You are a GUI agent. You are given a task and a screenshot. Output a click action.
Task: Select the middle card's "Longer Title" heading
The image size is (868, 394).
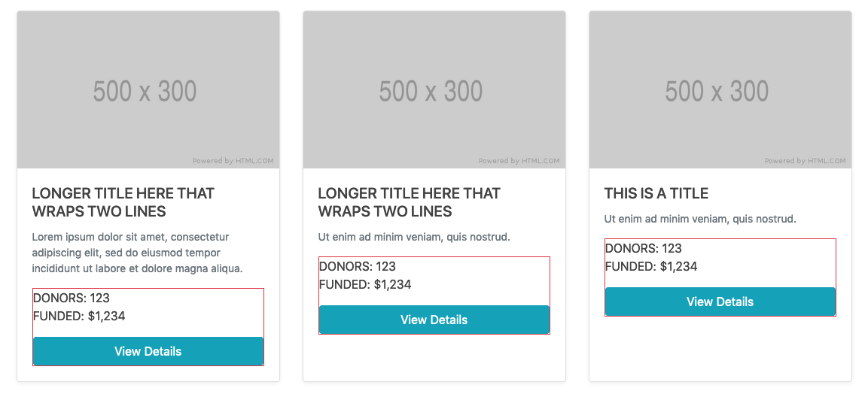tap(410, 202)
